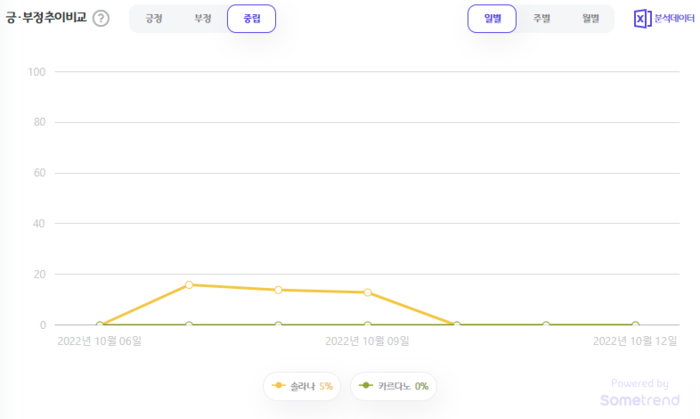700x419 pixels.
Task: Toggle the 솔라나 series legend
Action: pyautogui.click(x=302, y=386)
